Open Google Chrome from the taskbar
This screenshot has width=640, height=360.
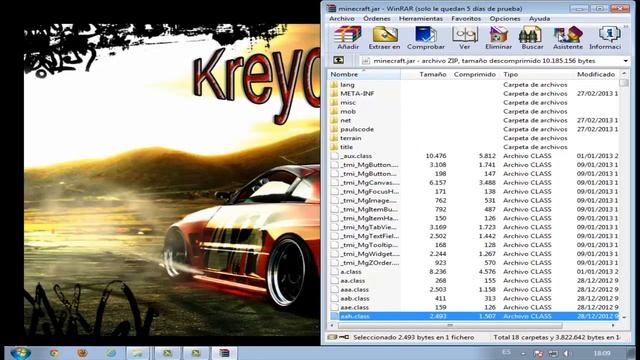click(54, 353)
